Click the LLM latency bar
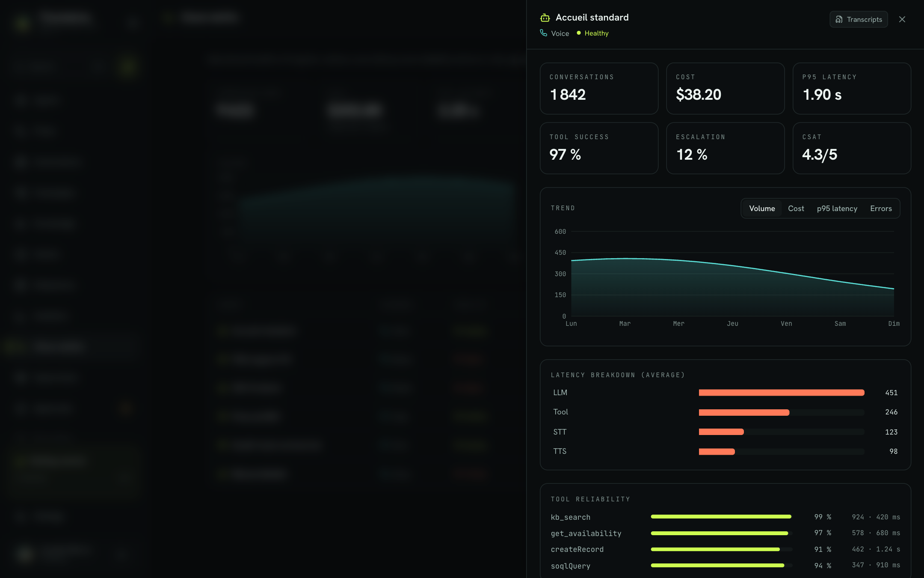The height and width of the screenshot is (578, 924). 782,393
